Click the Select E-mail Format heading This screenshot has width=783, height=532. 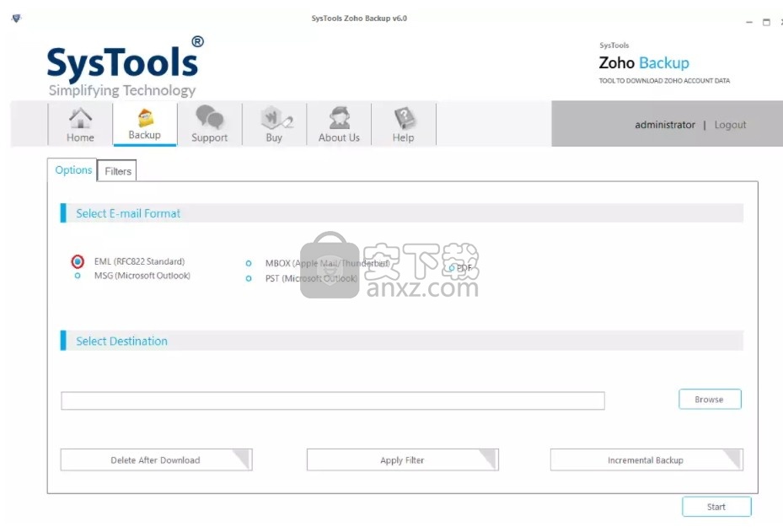click(x=128, y=213)
